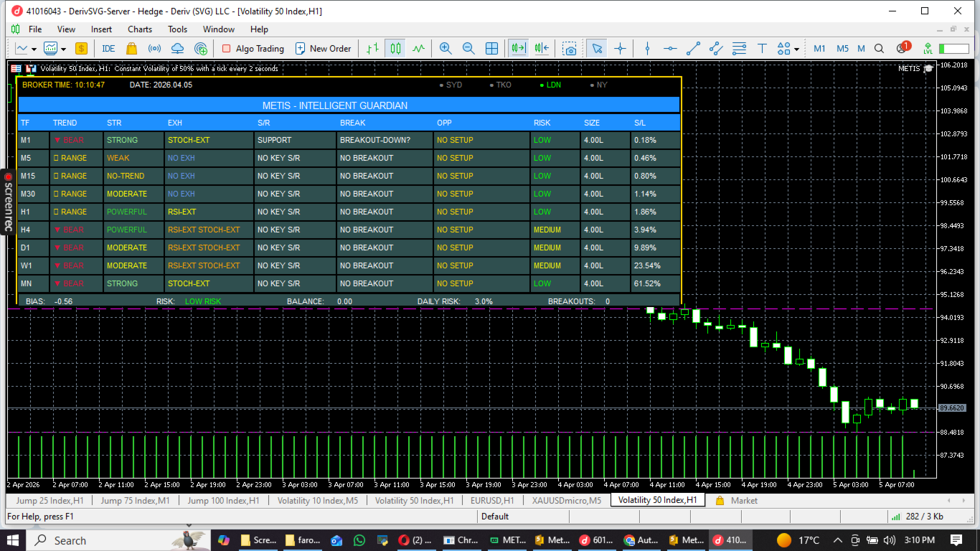Take a chart screenshot with camera icon
Viewport: 980px width, 551px height.
pos(569,49)
